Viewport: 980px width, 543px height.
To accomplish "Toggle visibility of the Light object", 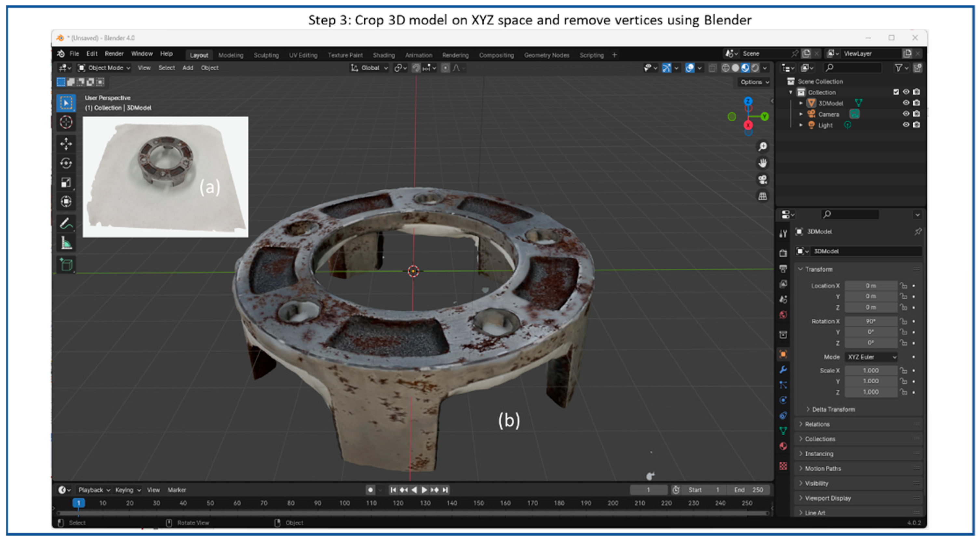I will pos(906,125).
